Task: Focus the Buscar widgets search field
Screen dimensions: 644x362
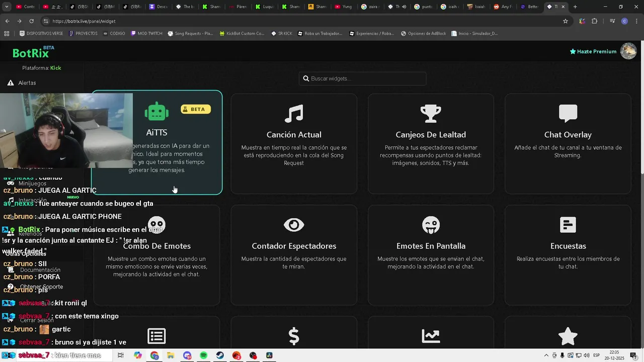Action: (x=362, y=78)
